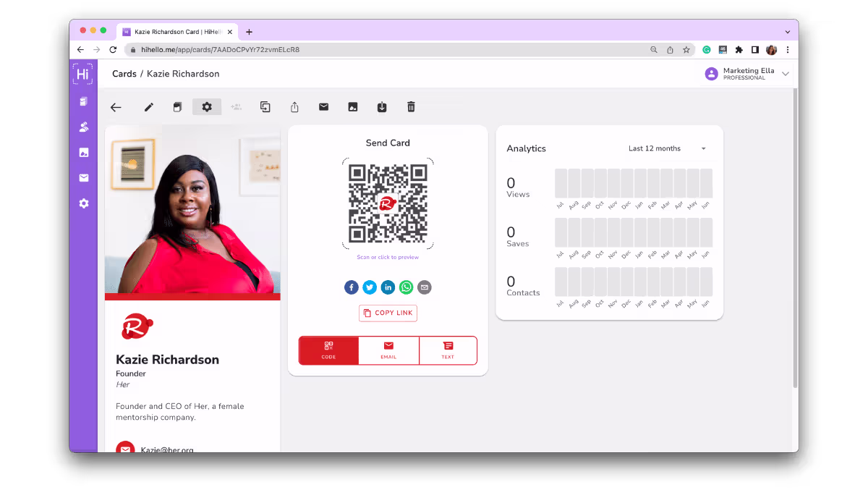
Task: Open Contacts people icon in sidebar
Action: pyautogui.click(x=84, y=127)
